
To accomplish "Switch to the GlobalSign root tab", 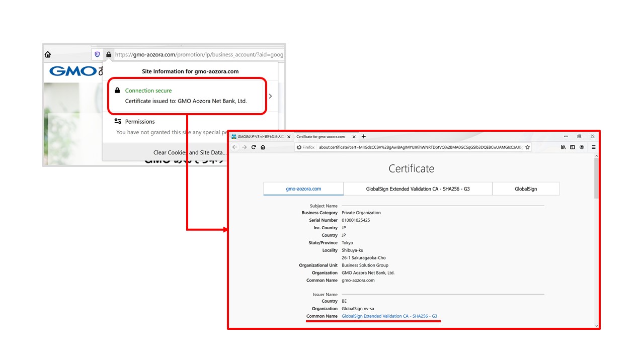I will [525, 189].
